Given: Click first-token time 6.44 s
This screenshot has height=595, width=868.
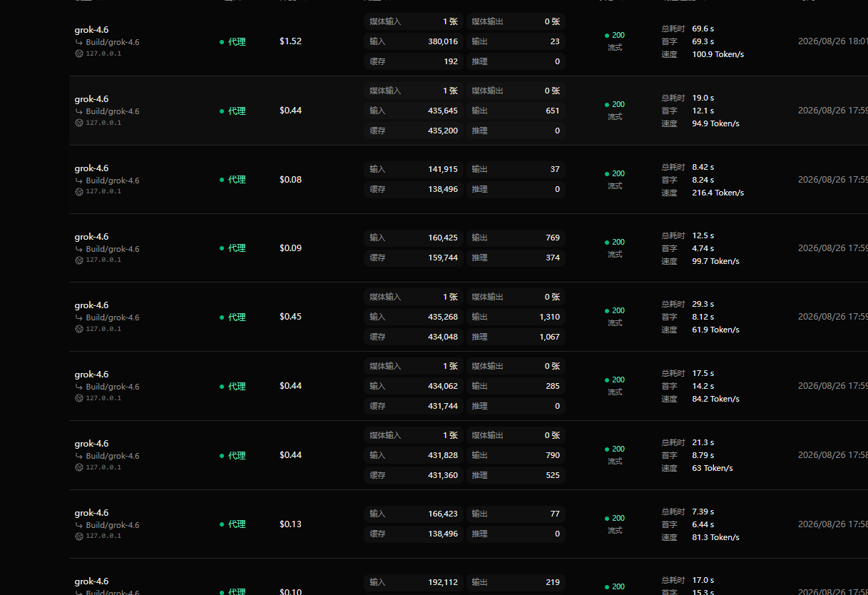Looking at the screenshot, I should 703,524.
